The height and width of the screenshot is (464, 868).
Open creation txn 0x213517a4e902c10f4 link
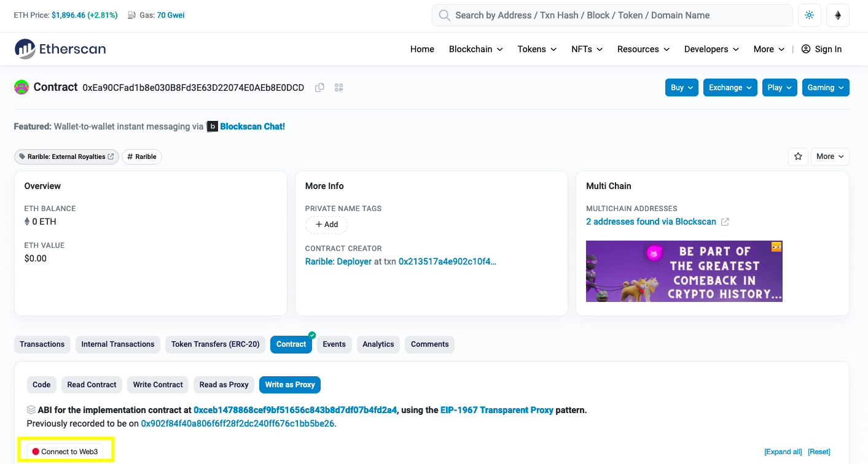click(447, 261)
